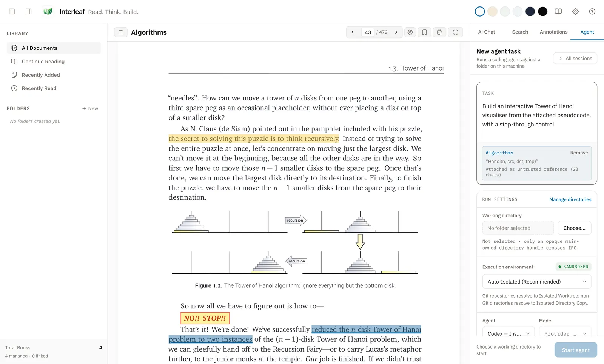Click the task description text box
Image resolution: width=604 pixels, height=364 pixels.
(x=537, y=116)
